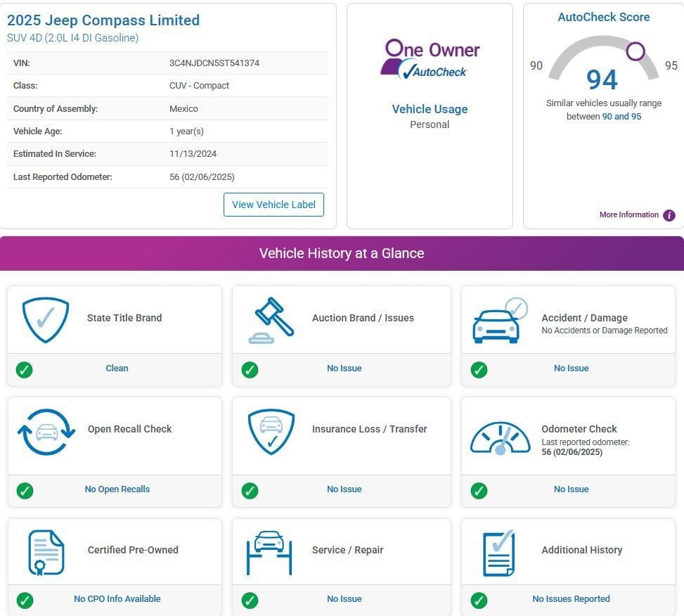Click the Accident / Damage car icon

pyautogui.click(x=500, y=321)
